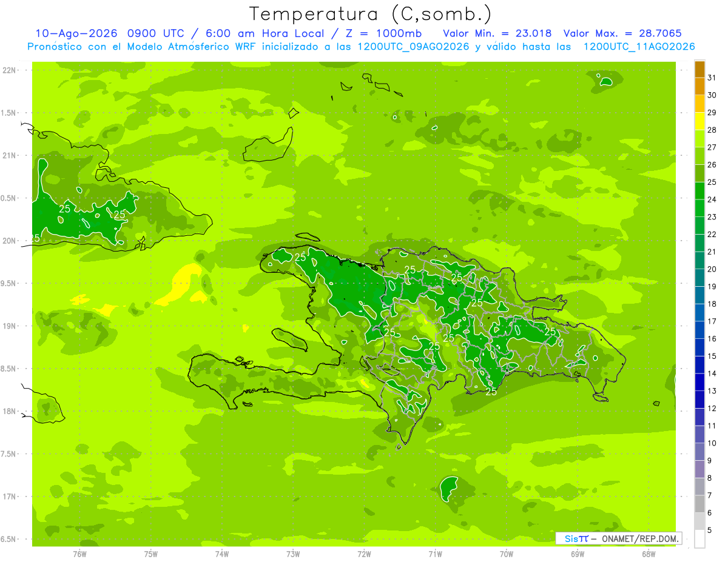Click the "21N" latitude label

click(x=9, y=156)
